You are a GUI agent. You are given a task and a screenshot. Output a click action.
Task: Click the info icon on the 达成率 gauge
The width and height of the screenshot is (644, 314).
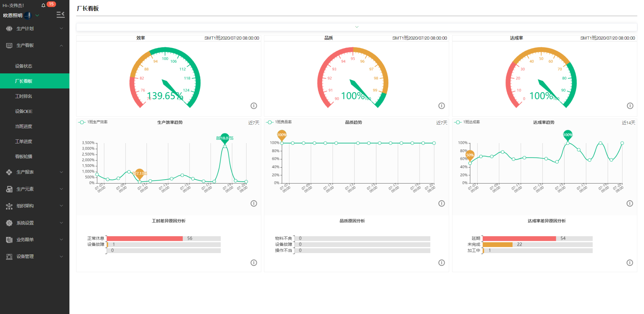click(x=630, y=106)
